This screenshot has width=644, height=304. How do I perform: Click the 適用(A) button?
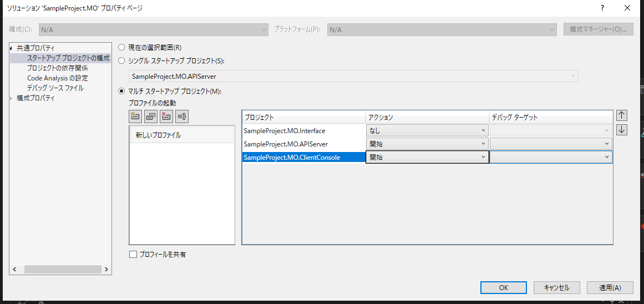pos(610,287)
